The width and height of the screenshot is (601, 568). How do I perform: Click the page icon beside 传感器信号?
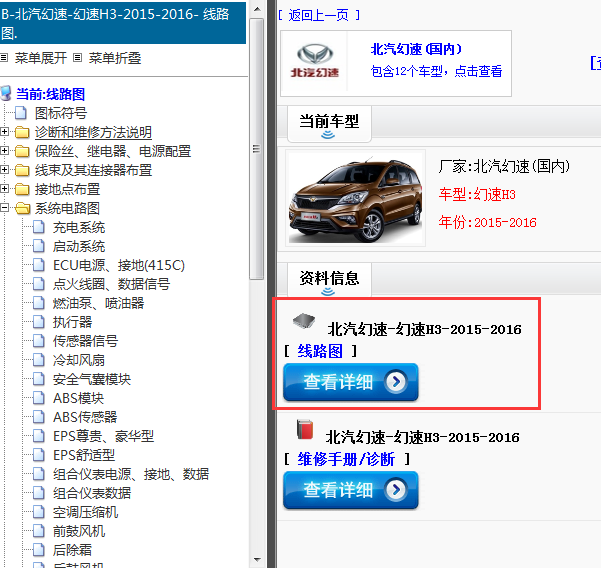tap(39, 341)
